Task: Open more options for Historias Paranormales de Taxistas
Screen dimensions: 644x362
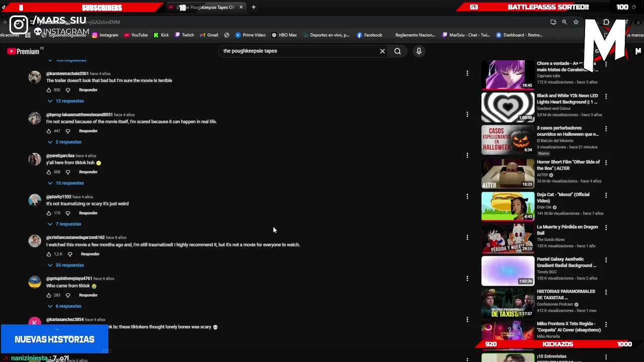Action: click(x=606, y=292)
